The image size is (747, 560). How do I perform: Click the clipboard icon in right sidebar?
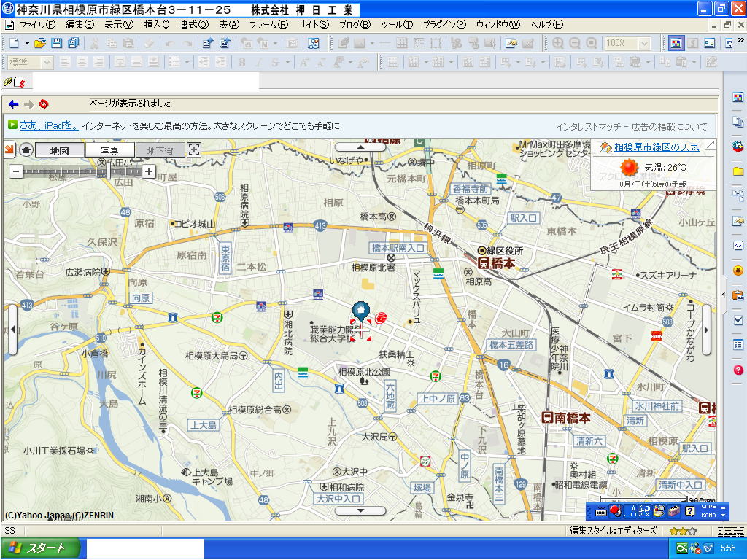pyautogui.click(x=738, y=295)
